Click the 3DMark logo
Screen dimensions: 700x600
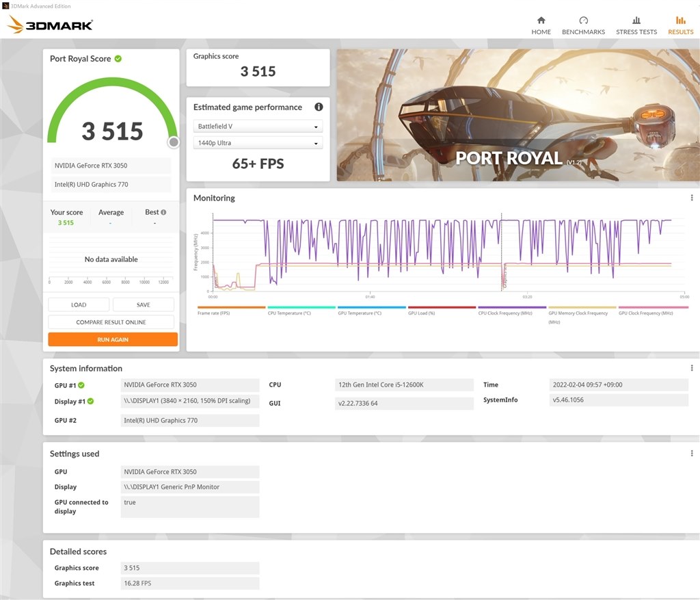(x=51, y=25)
